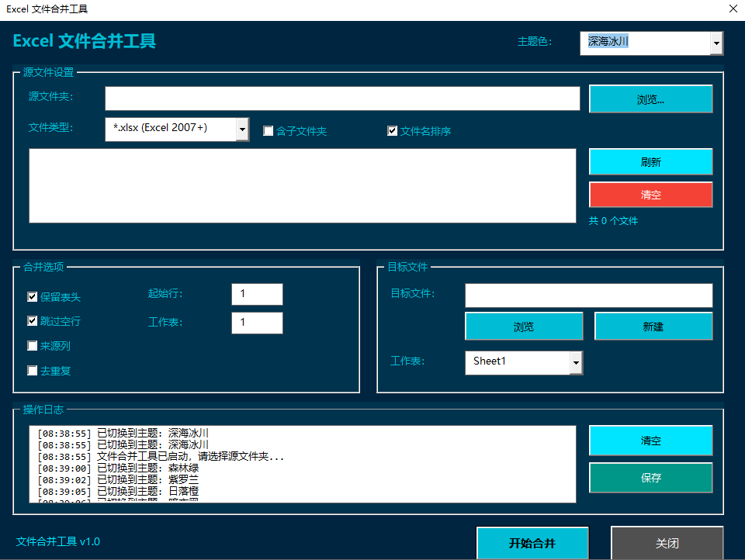Enable the 去重复 checkbox

(33, 371)
